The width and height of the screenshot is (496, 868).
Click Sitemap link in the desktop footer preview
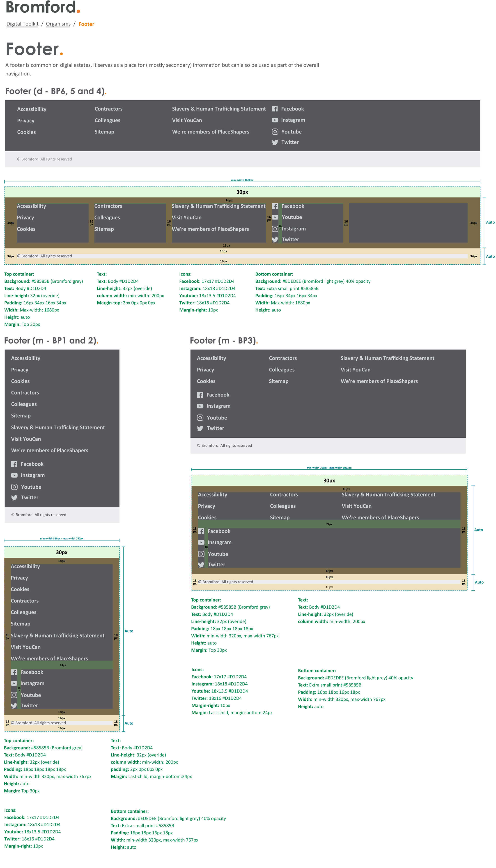104,132
